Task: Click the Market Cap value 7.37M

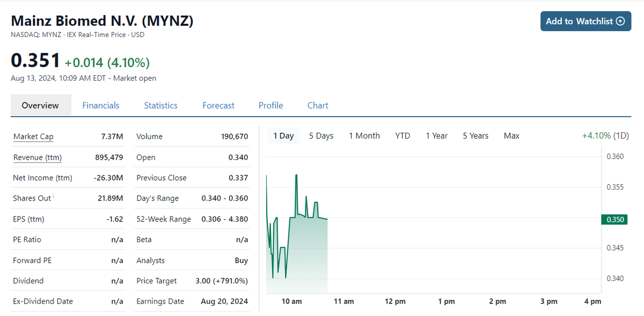Action: tap(112, 137)
